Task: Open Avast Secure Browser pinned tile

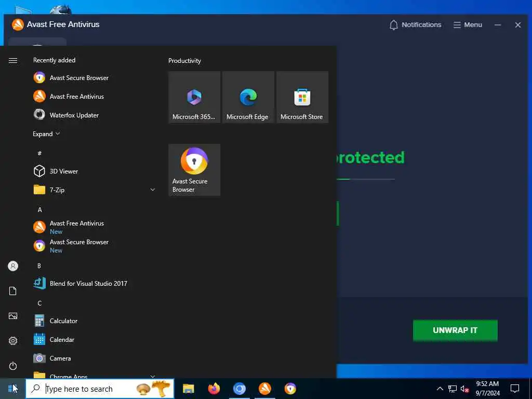Action: (x=194, y=170)
